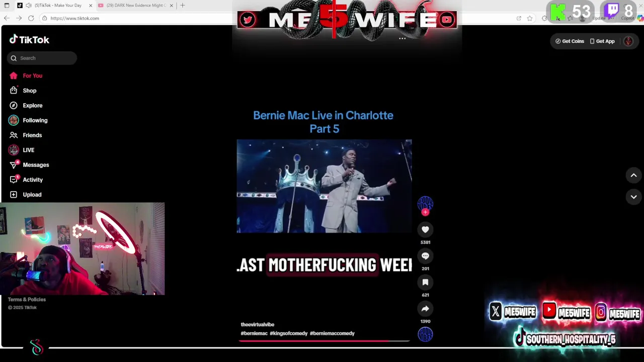Open Messages inbox
This screenshot has width=644, height=362.
point(36,165)
